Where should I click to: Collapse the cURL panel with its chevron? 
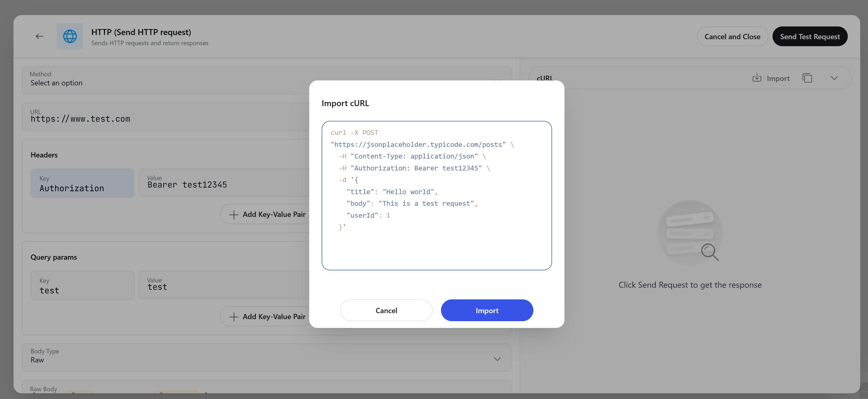pos(834,78)
